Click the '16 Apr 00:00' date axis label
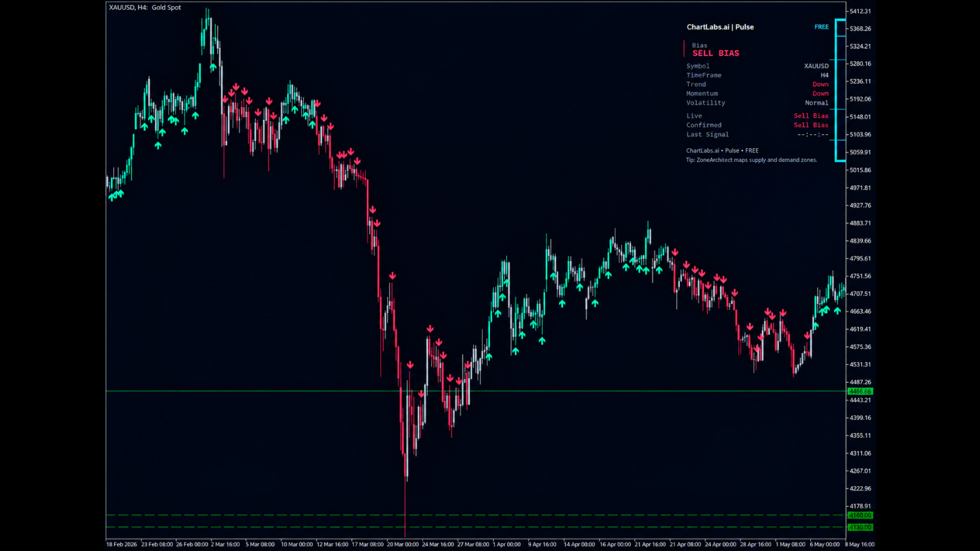This screenshot has width=980, height=551. pyautogui.click(x=615, y=544)
